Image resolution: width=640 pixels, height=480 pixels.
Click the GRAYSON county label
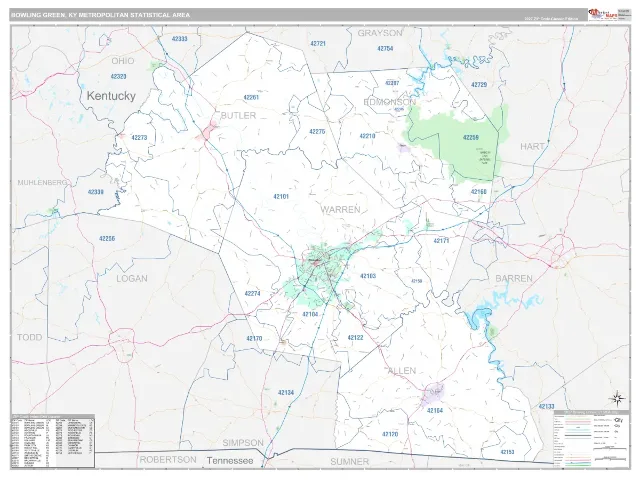click(x=380, y=33)
